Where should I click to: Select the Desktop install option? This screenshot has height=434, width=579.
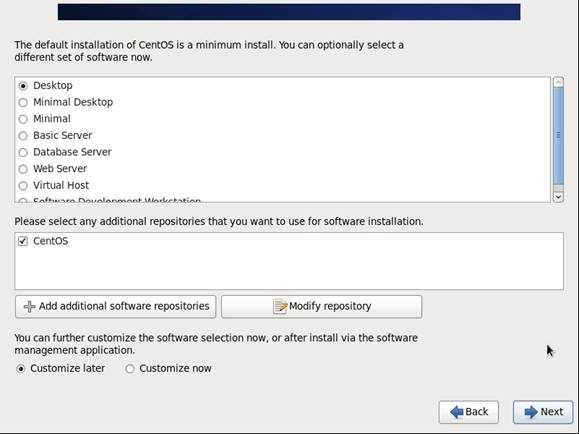tap(23, 86)
